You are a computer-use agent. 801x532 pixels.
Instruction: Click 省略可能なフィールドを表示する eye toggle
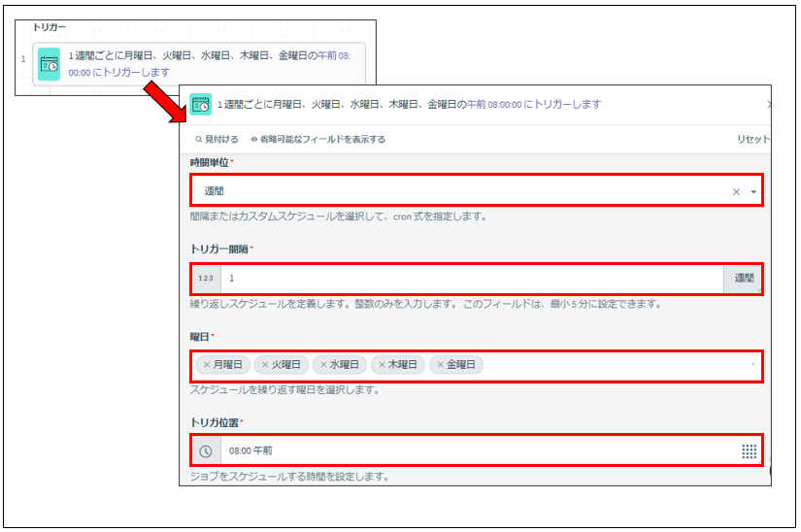click(x=318, y=140)
